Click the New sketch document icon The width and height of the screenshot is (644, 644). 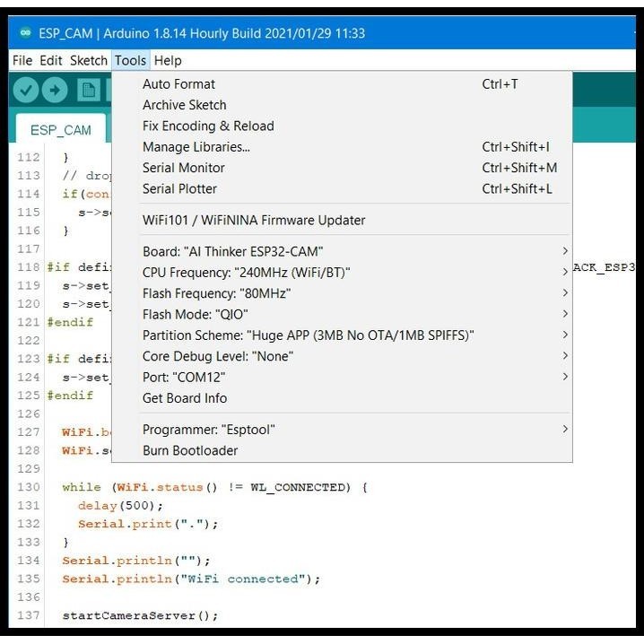pyautogui.click(x=89, y=90)
